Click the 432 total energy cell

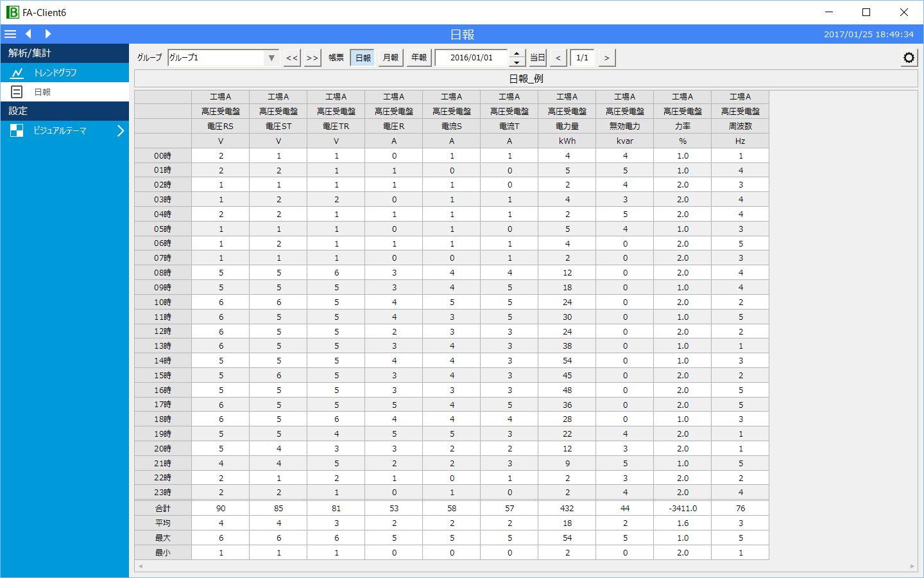[567, 508]
